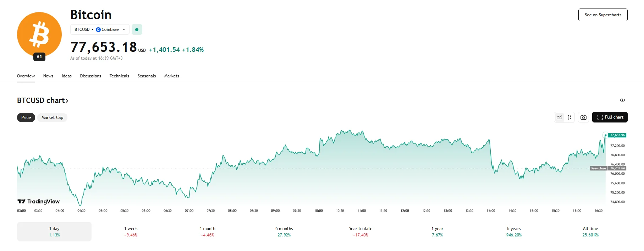Click the 77,652.96 current price label
The width and height of the screenshot is (644, 251).
(617, 135)
